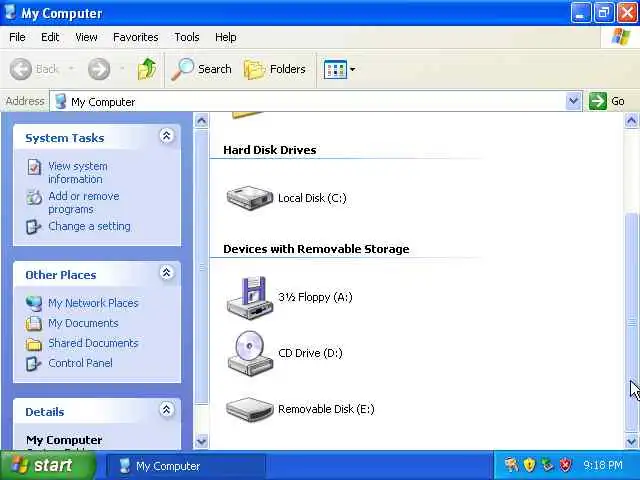Image resolution: width=640 pixels, height=480 pixels.
Task: Toggle the Folders pane button
Action: (275, 69)
